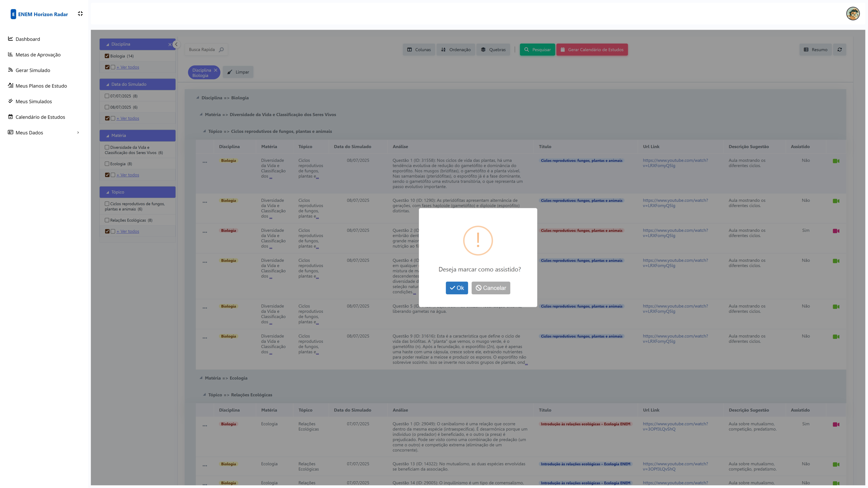
Task: Open Dashboard in the sidebar
Action: [27, 39]
